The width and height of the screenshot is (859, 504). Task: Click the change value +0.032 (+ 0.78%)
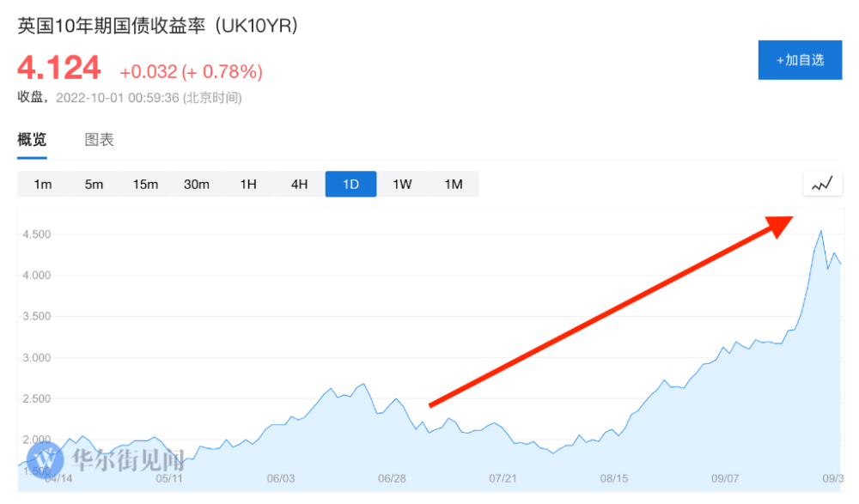[192, 71]
